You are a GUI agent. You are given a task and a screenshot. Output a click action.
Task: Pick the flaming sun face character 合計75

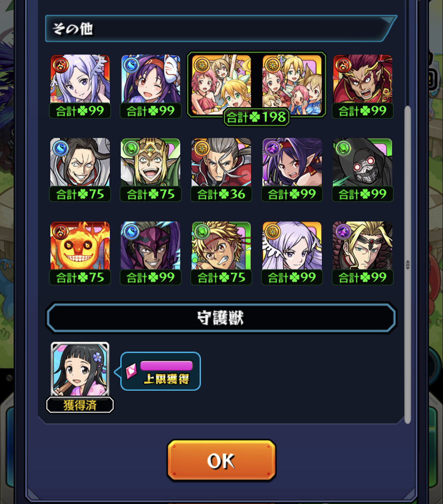tap(80, 253)
